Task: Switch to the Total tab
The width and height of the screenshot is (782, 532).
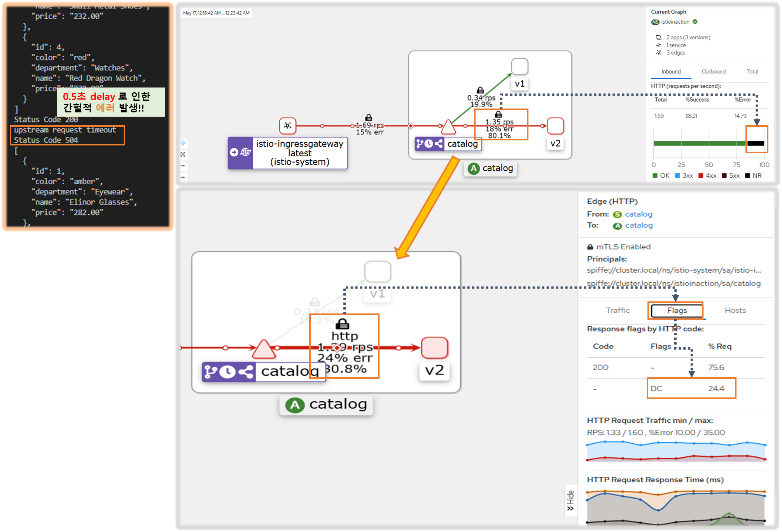Action: [x=752, y=72]
